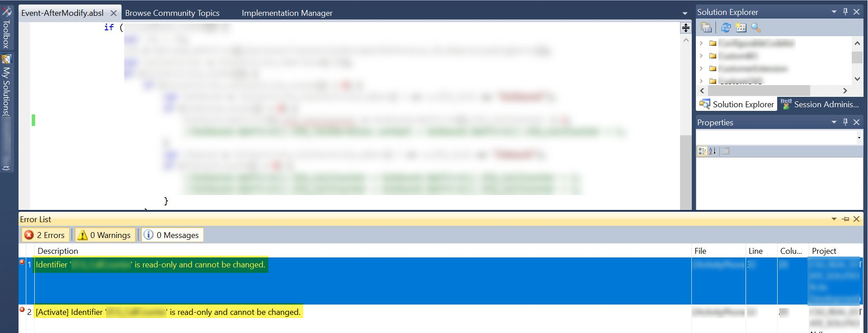Click Solution Explorer scroll-up arrow

click(x=857, y=43)
